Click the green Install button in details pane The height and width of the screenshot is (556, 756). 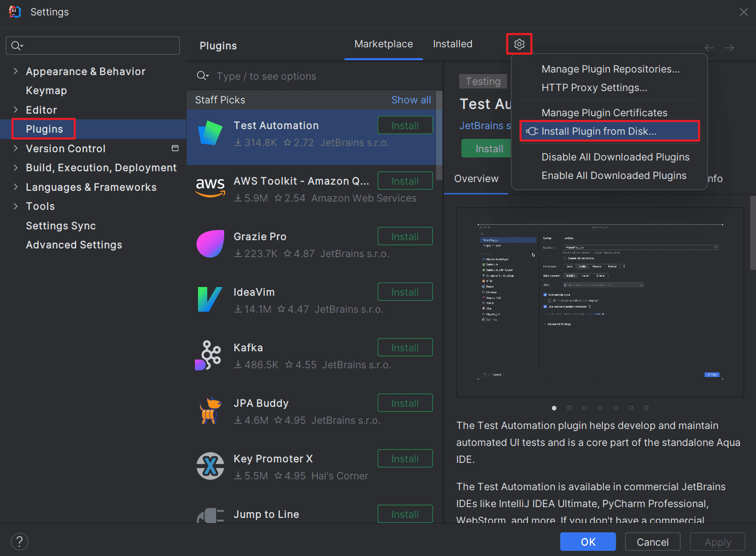[486, 149]
